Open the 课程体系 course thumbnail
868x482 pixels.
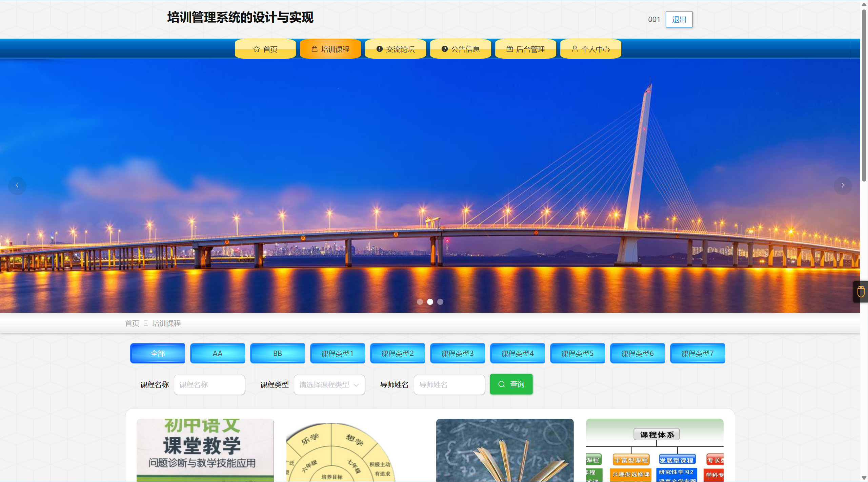coord(655,450)
